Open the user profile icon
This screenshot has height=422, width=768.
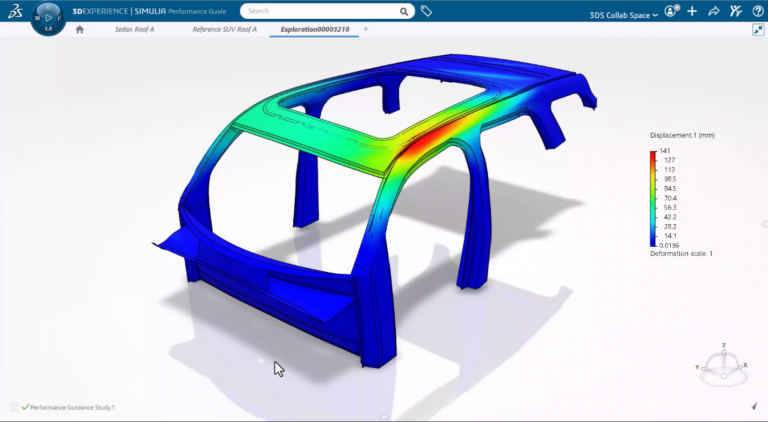(x=671, y=11)
